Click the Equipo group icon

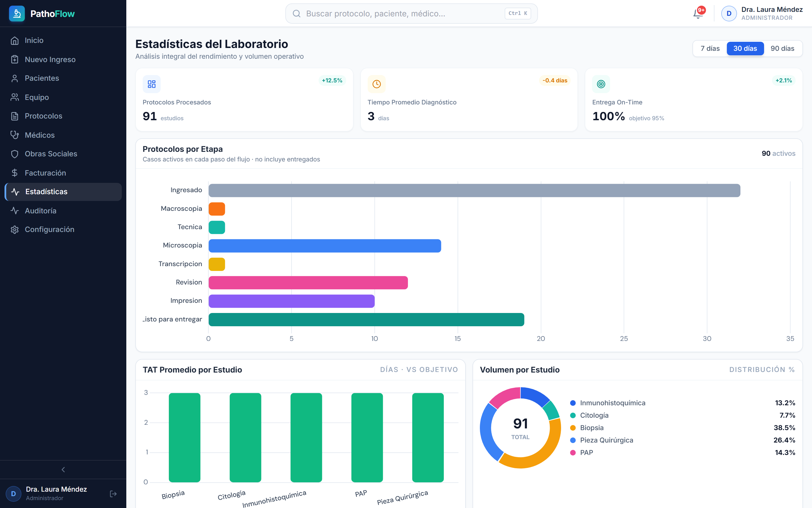click(14, 97)
